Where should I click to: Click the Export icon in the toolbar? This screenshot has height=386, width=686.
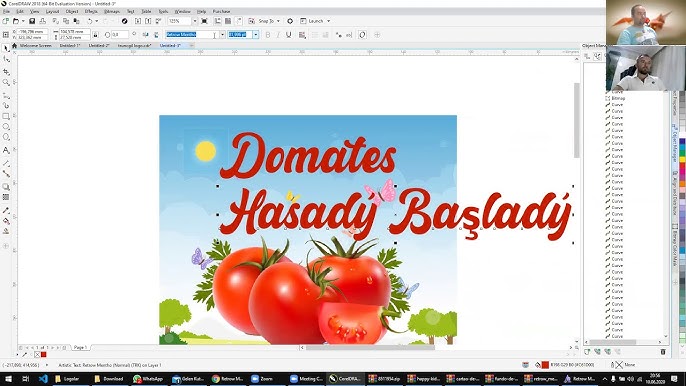click(x=148, y=21)
